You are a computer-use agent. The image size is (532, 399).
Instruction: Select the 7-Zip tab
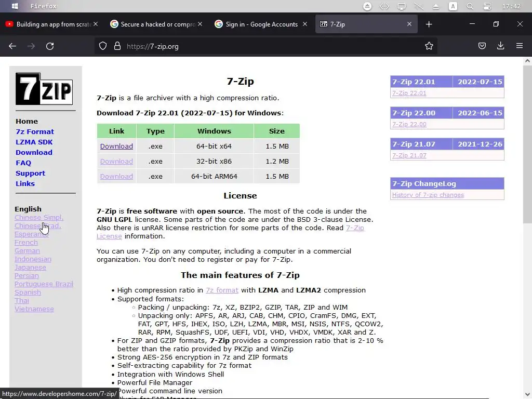[x=366, y=24]
